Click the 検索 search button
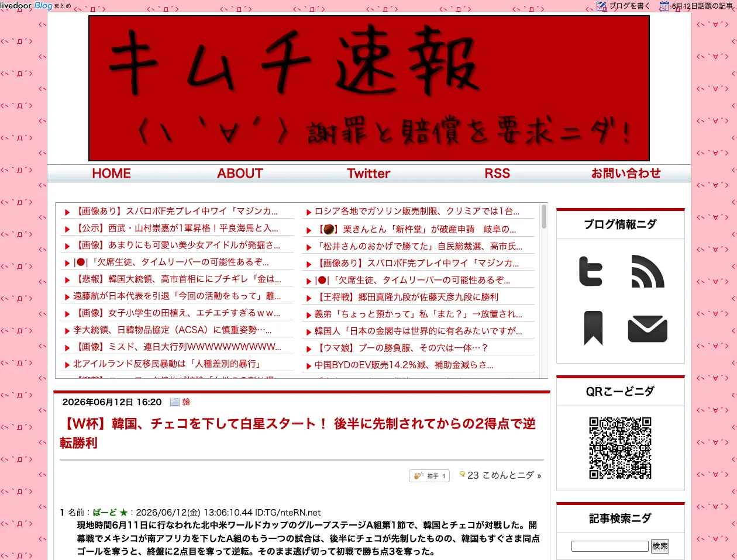Image resolution: width=737 pixels, height=560 pixels. click(x=660, y=546)
